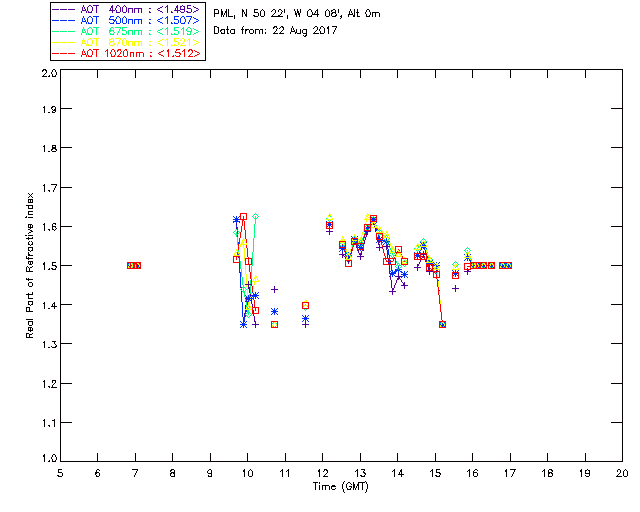
Task: Click the x-axis label 7
Action: point(135,473)
